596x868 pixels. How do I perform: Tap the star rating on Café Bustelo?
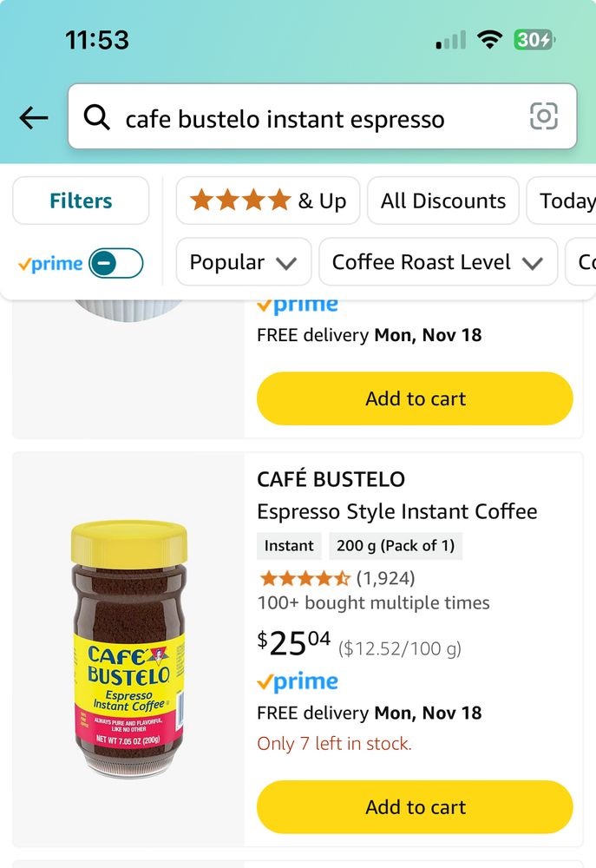coord(304,578)
